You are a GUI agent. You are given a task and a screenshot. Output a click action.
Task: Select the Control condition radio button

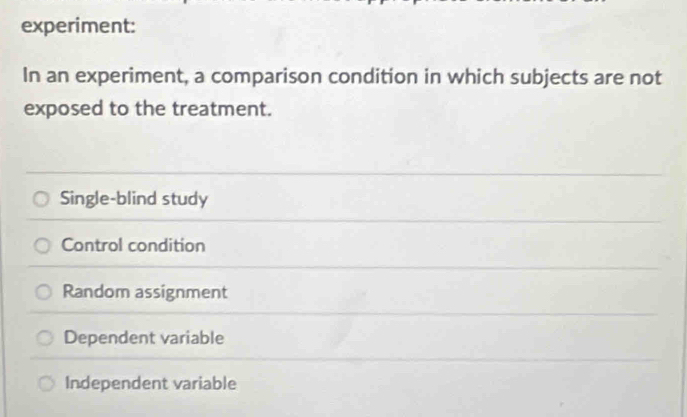tap(42, 246)
